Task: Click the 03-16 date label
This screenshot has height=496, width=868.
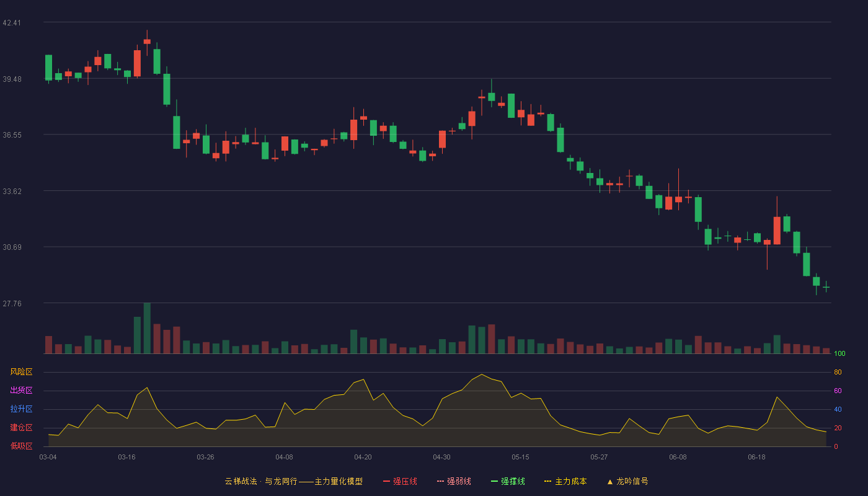Action: tap(126, 457)
